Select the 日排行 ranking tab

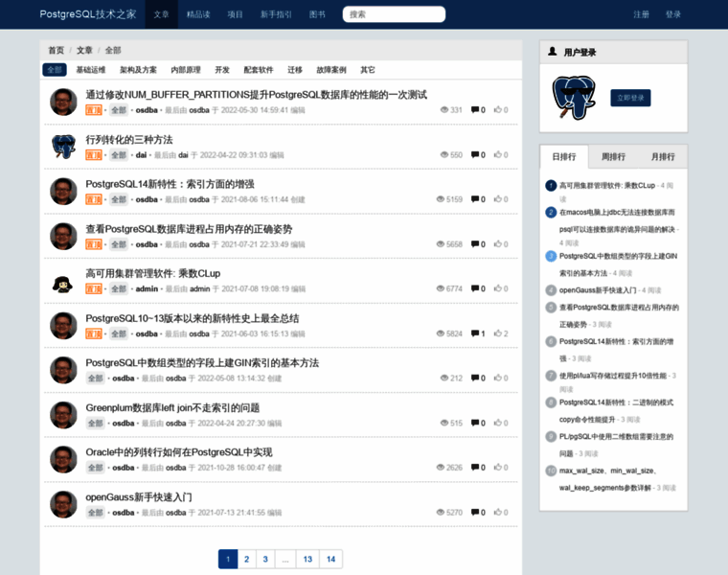(x=564, y=157)
